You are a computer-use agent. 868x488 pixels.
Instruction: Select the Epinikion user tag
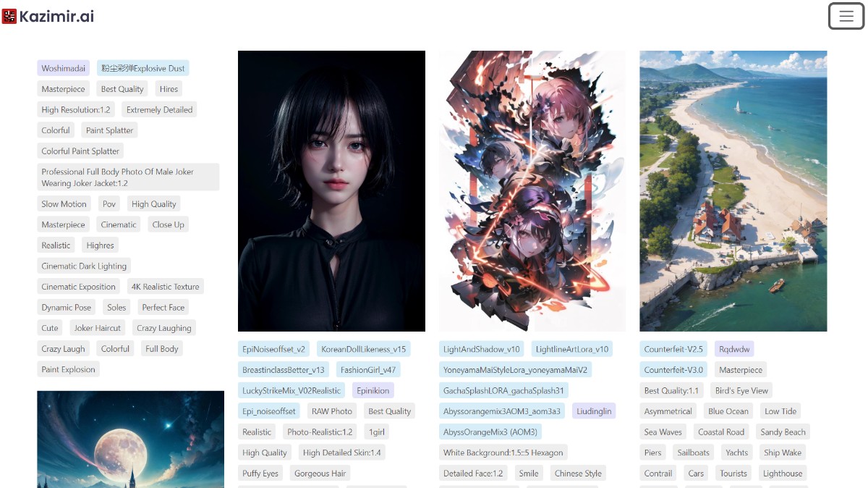(x=373, y=390)
